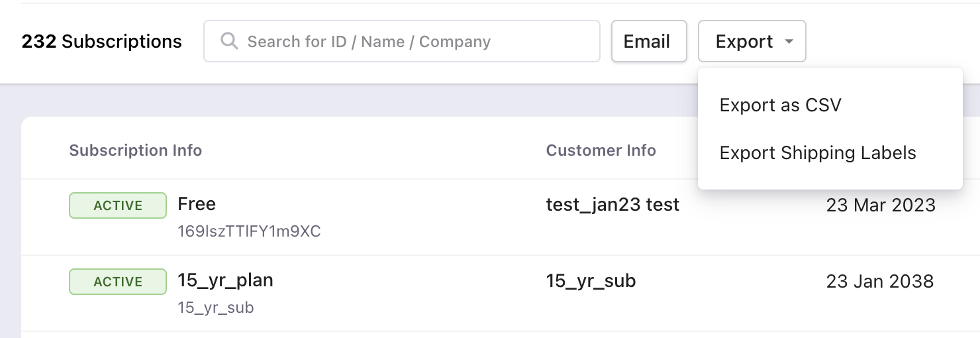Focus the ID / Name / Company search field
980x338 pixels.
click(411, 42)
